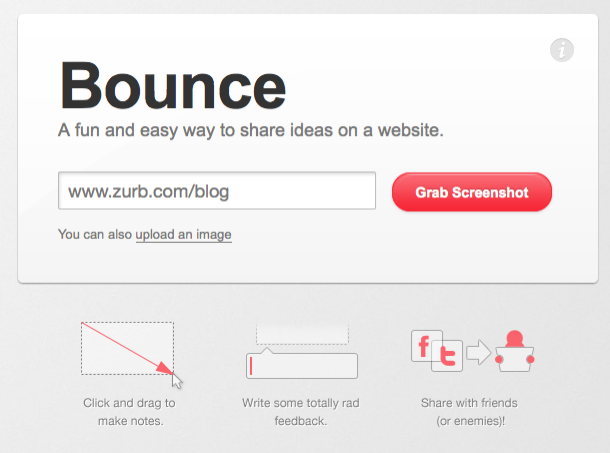This screenshot has height=453, width=610.
Task: Click the You can also text
Action: coord(95,235)
